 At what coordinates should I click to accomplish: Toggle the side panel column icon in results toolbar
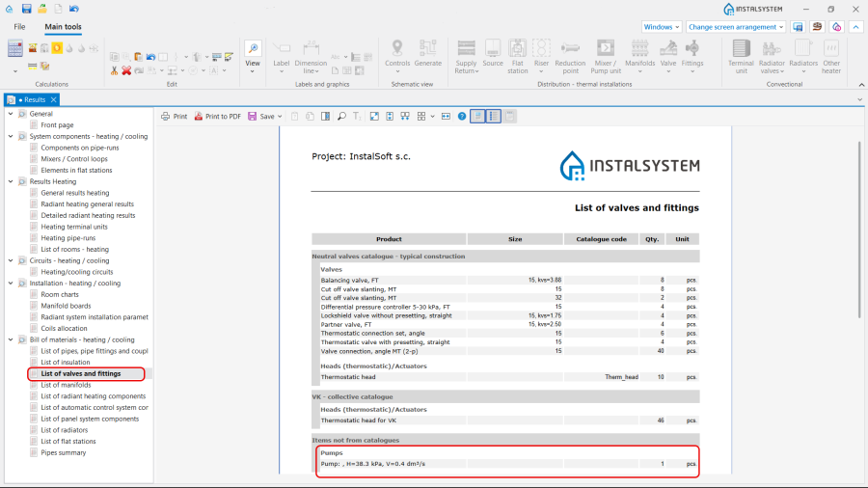[326, 116]
